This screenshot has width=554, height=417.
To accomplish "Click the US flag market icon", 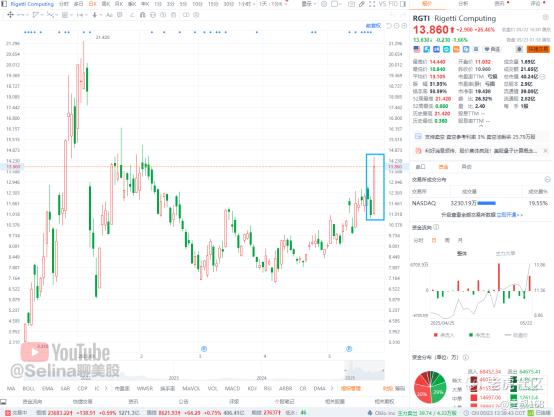I will (x=417, y=49).
